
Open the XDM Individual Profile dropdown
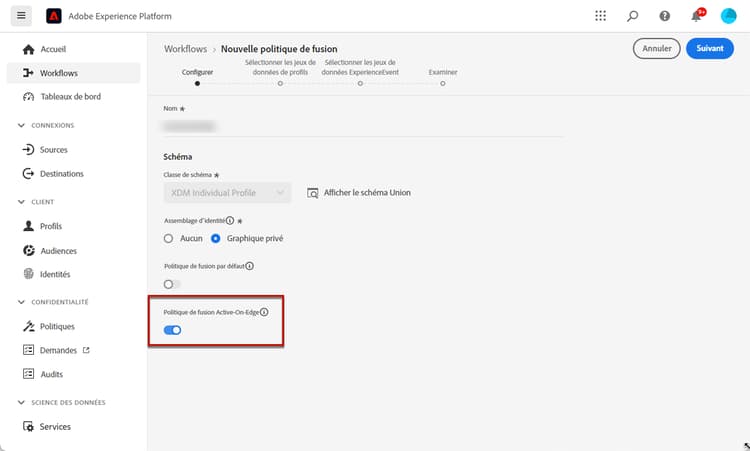(227, 193)
